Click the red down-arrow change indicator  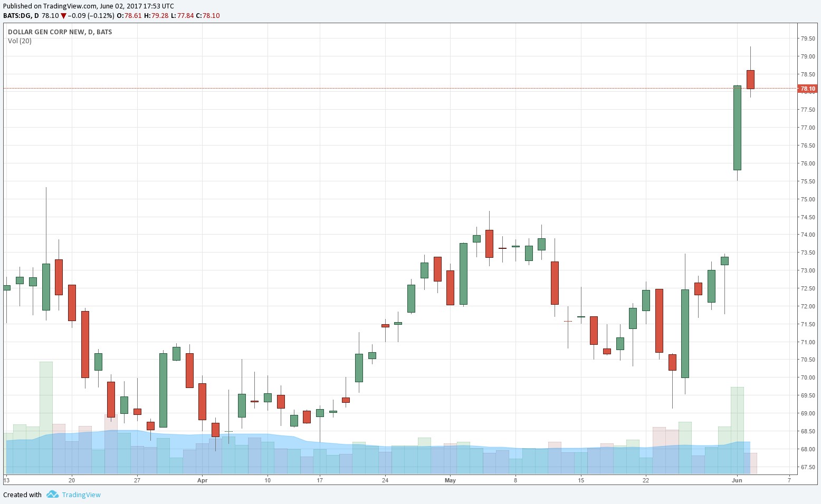(63, 16)
